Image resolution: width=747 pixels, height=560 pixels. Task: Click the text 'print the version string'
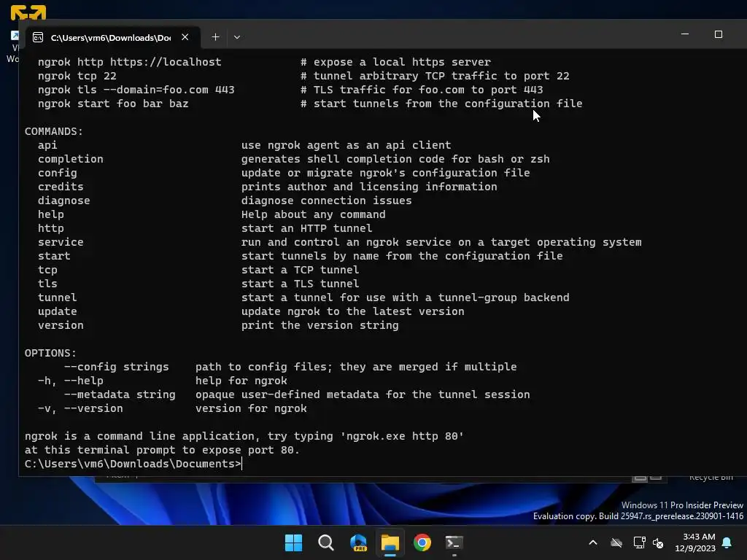pyautogui.click(x=320, y=325)
